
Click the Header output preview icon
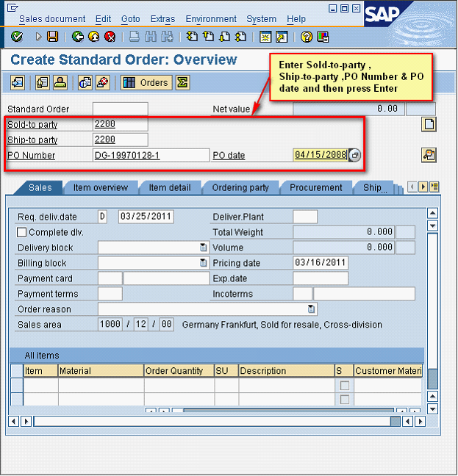pyautogui.click(x=42, y=82)
